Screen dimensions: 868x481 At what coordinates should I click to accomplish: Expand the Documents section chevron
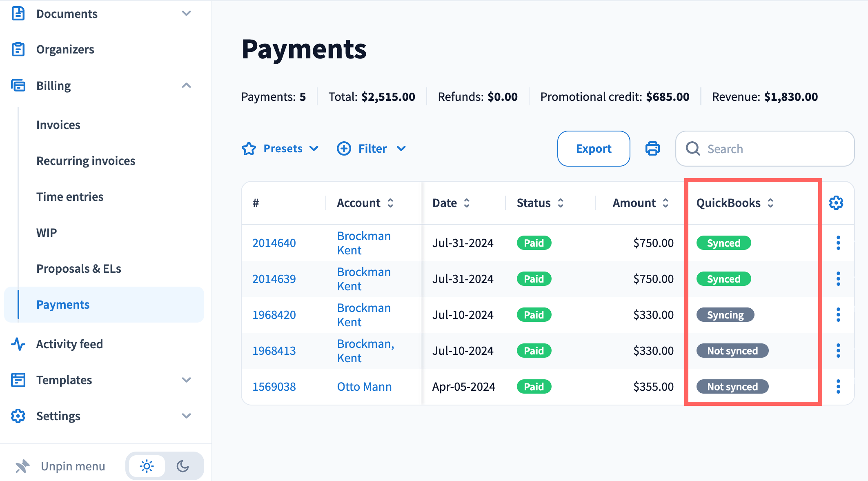point(186,13)
